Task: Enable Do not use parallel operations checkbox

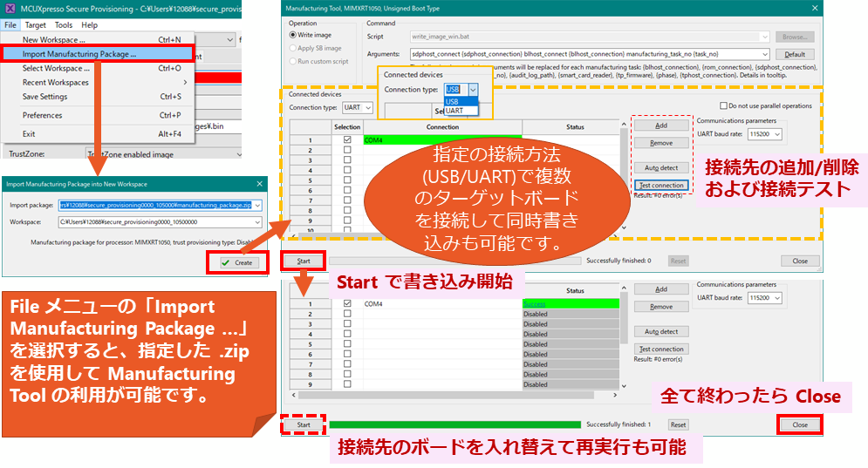Action: tap(721, 106)
